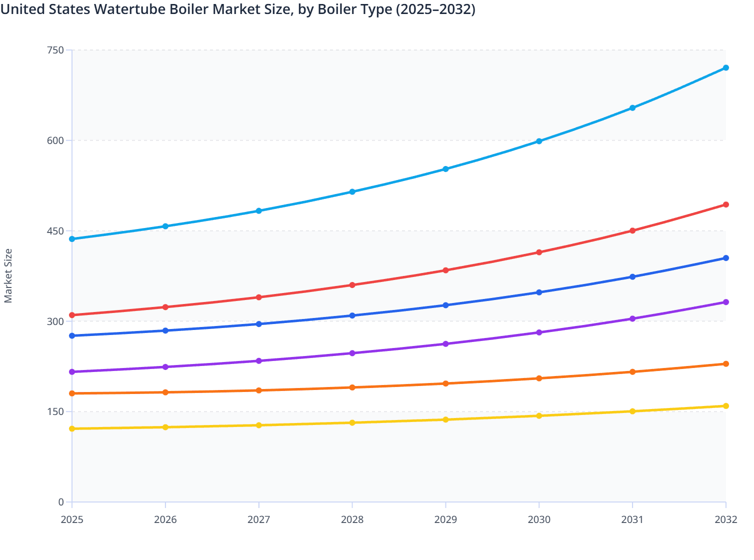Select the red line's 2026 data point
This screenshot has width=754, height=560.
[x=165, y=307]
